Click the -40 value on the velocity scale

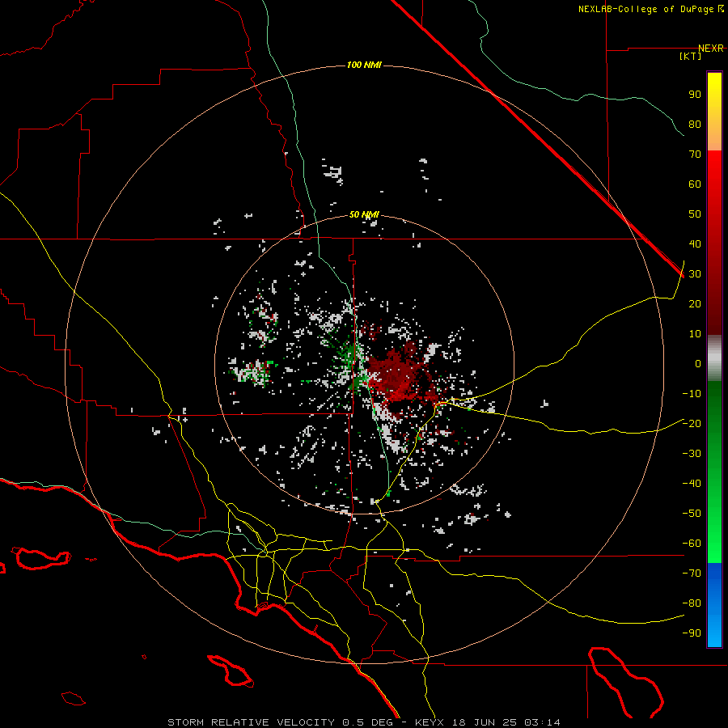[692, 484]
